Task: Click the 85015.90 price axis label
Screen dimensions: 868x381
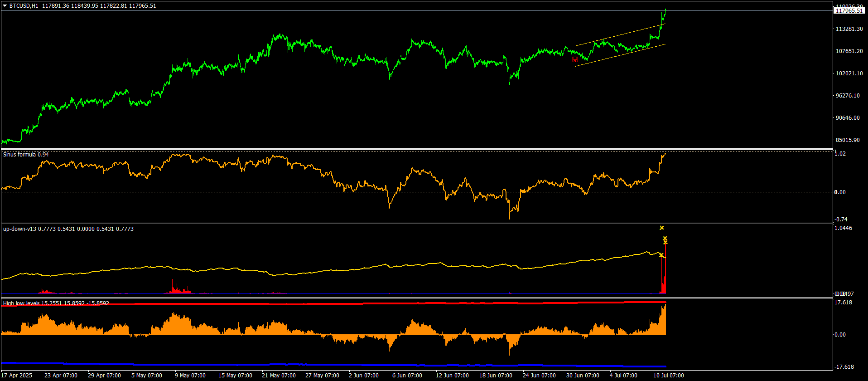Action: 848,140
